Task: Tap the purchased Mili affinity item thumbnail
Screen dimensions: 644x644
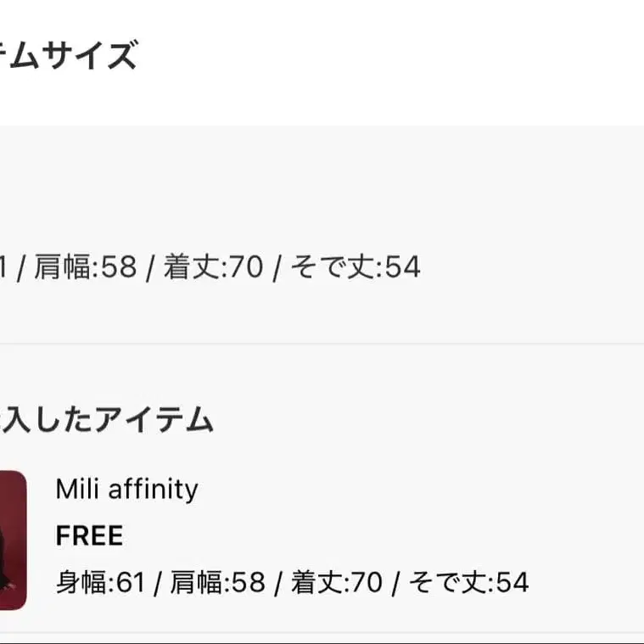Action: coord(12,540)
